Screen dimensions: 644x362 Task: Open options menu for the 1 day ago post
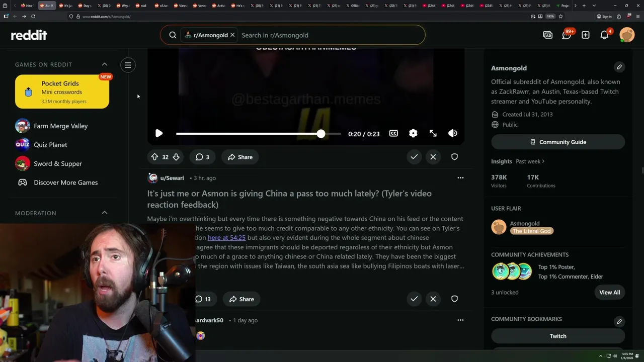460,320
